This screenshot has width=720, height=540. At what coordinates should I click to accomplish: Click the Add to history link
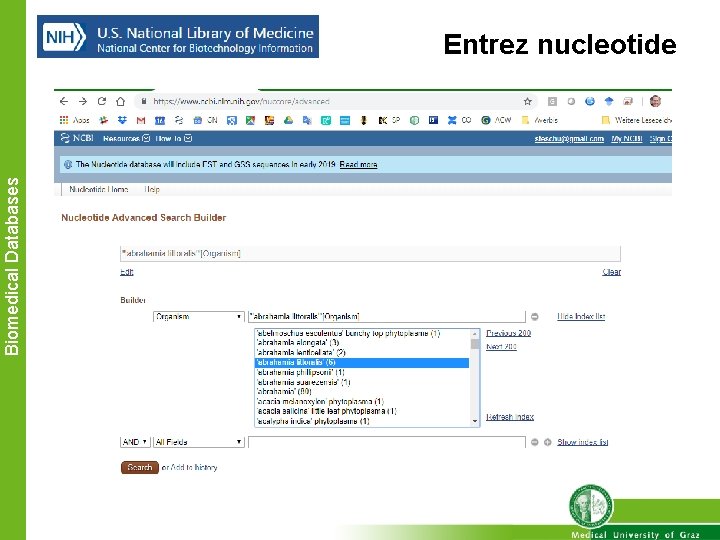coord(194,467)
